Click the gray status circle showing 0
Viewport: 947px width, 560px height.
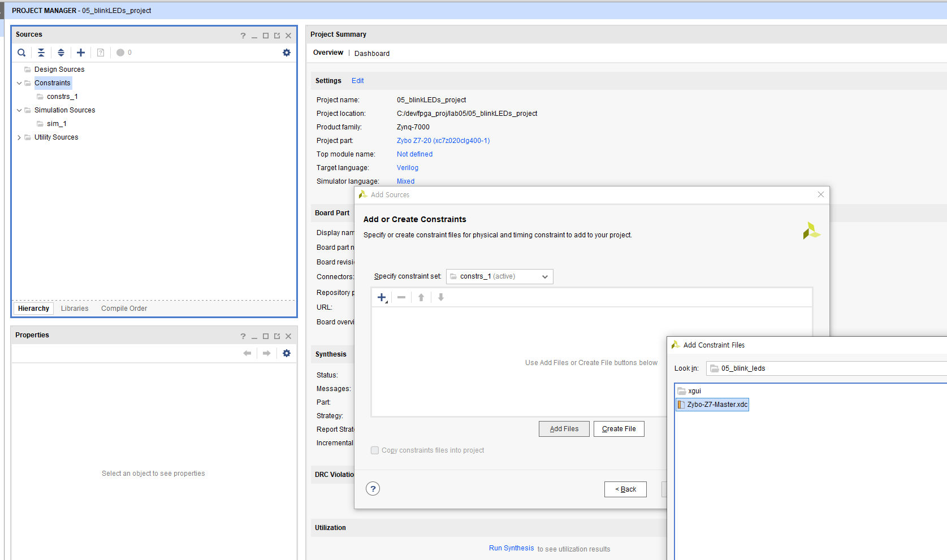120,53
